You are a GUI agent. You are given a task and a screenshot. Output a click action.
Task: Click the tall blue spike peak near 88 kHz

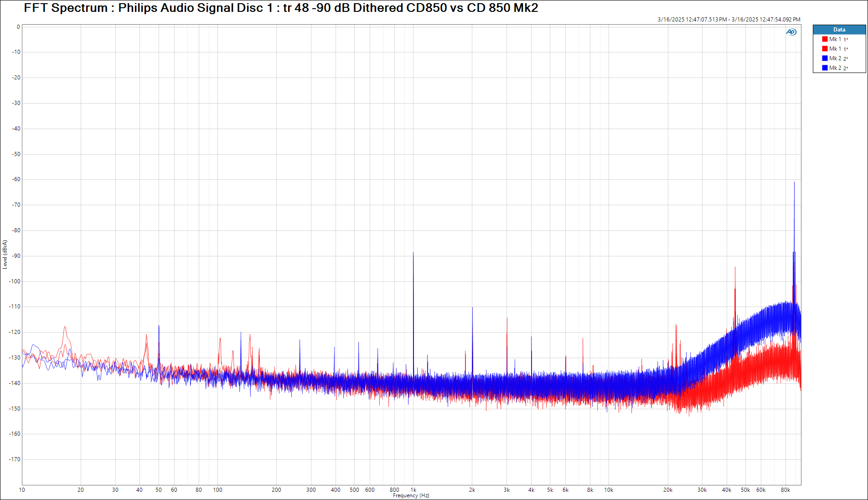(x=794, y=182)
